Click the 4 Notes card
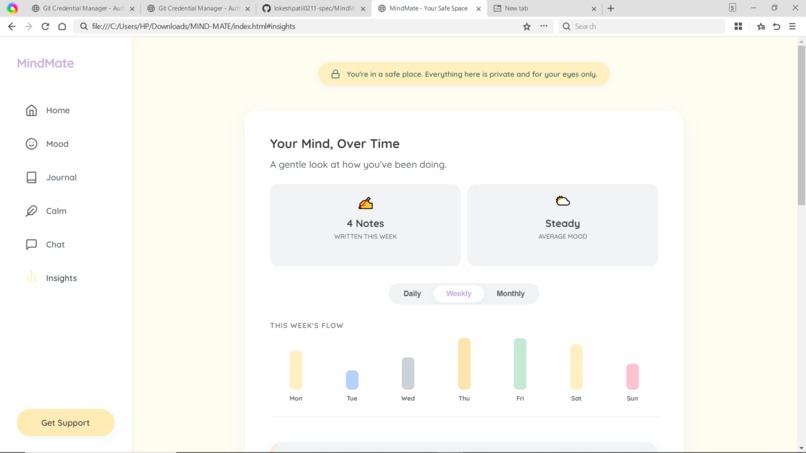 pyautogui.click(x=365, y=225)
